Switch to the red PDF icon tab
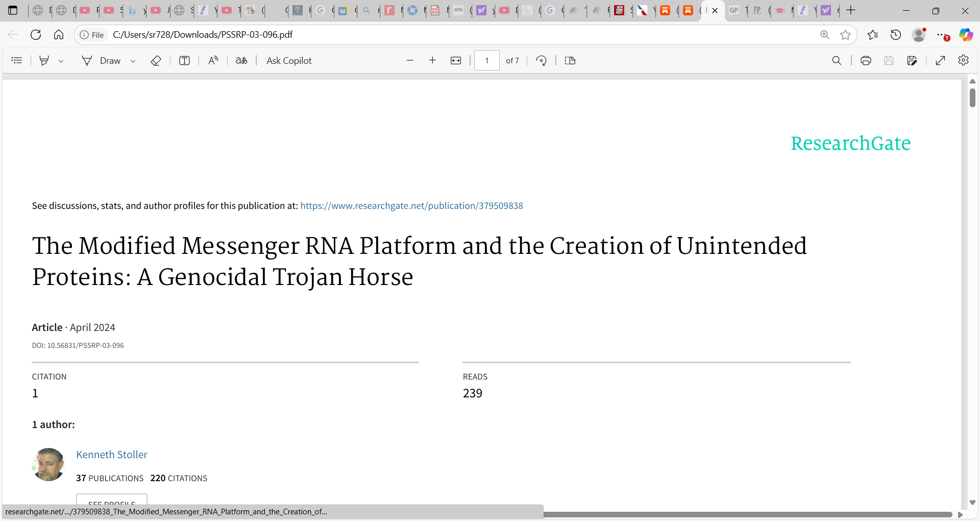This screenshot has width=980, height=521. 435,10
